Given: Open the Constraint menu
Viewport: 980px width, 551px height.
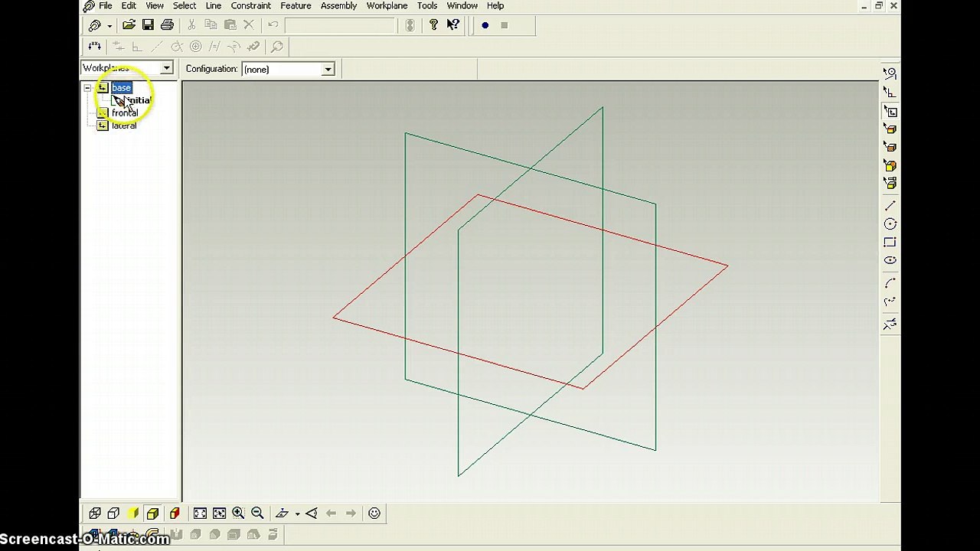Looking at the screenshot, I should 251,5.
